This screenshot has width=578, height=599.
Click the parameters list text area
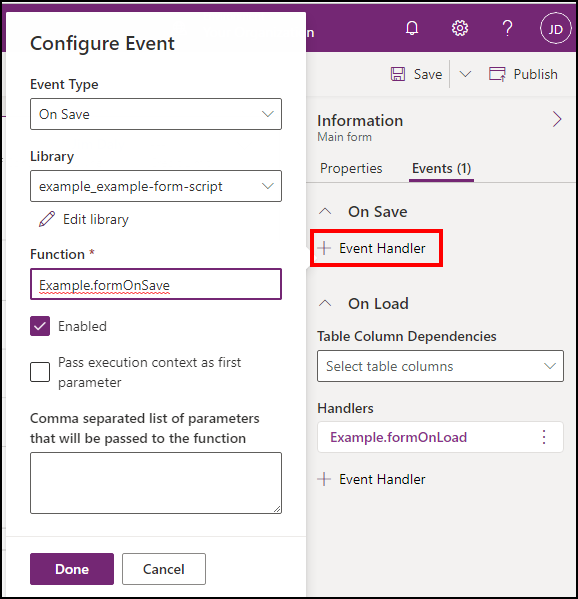click(156, 483)
